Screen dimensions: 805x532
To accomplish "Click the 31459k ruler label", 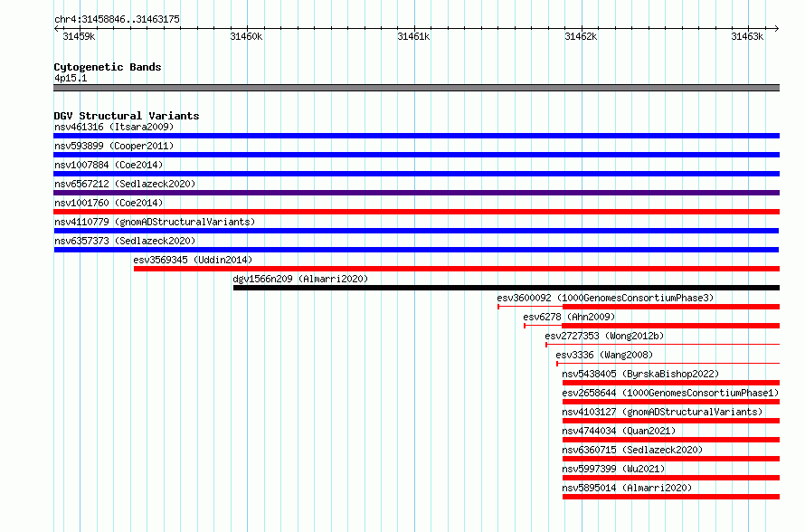I will (x=79, y=36).
